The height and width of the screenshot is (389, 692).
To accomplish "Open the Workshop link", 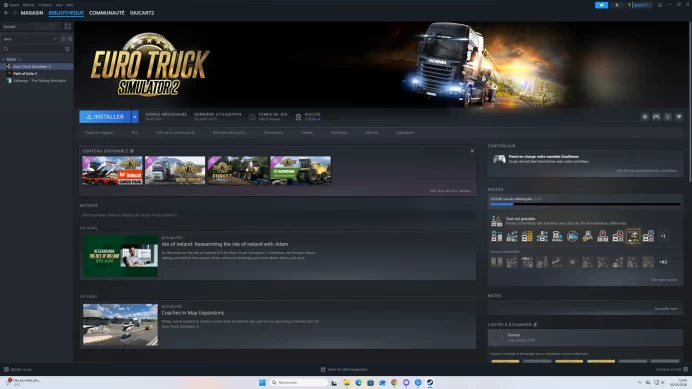I will 339,132.
